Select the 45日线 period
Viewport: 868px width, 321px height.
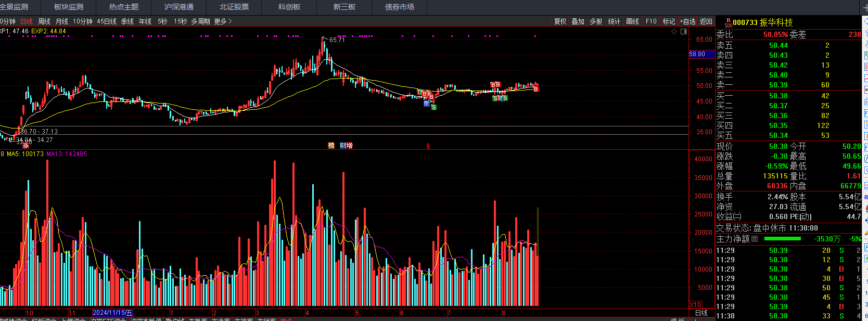pos(107,21)
